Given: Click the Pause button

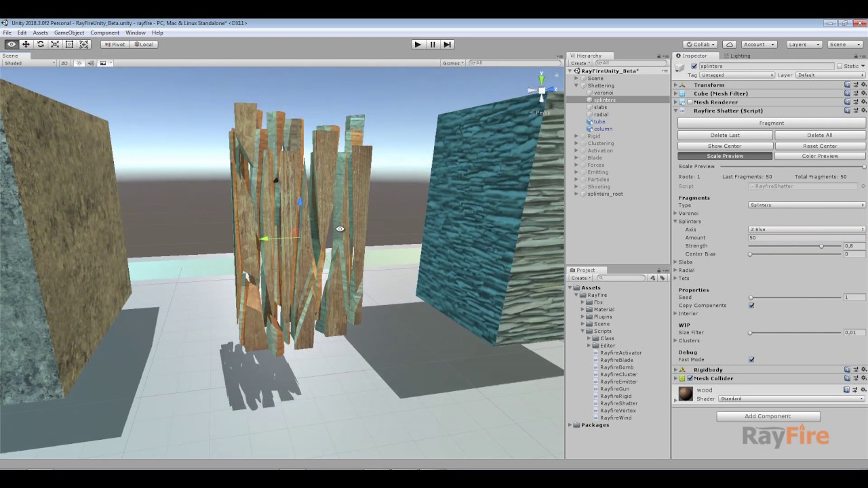Looking at the screenshot, I should pos(433,44).
